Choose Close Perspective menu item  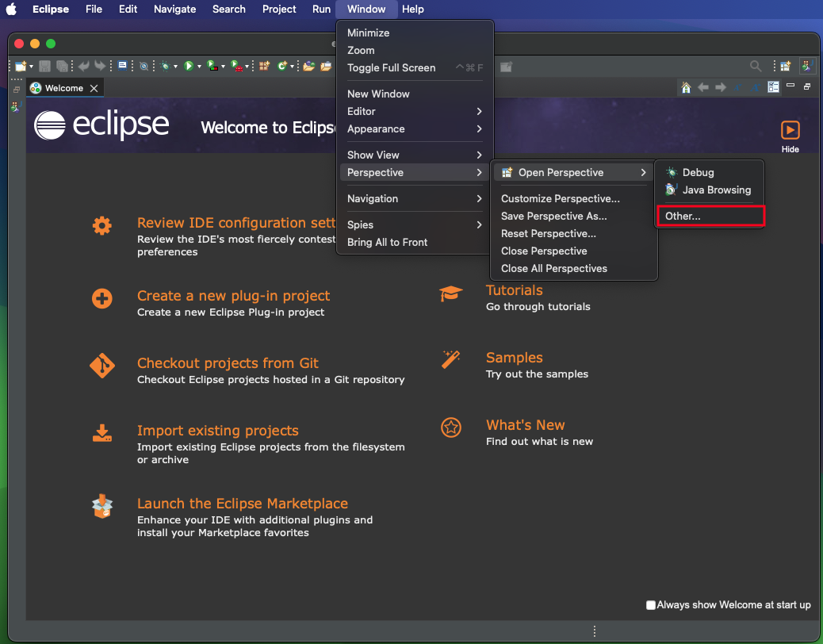[573, 251]
